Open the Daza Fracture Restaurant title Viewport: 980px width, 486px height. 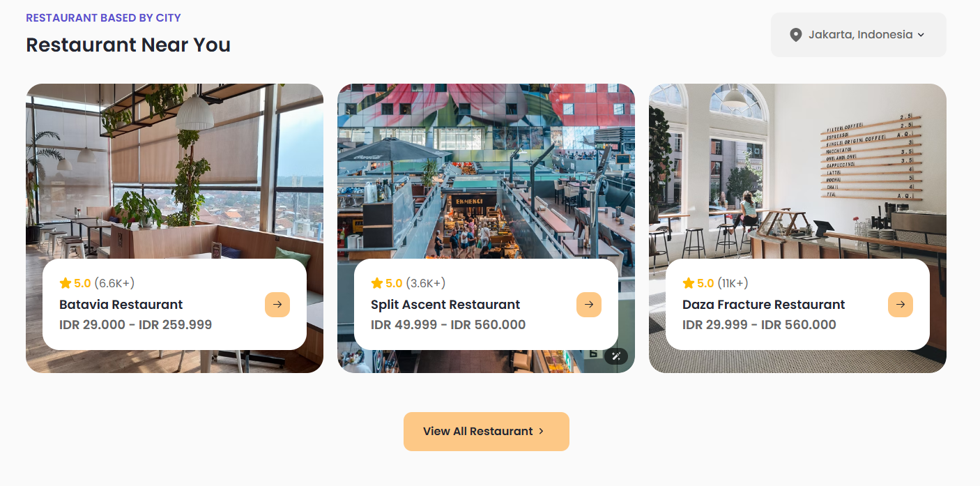coord(764,305)
